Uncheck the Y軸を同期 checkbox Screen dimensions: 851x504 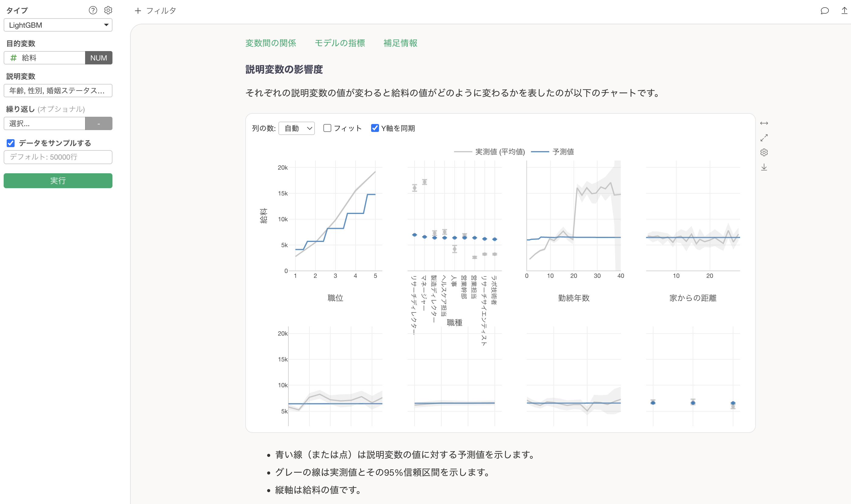click(374, 128)
